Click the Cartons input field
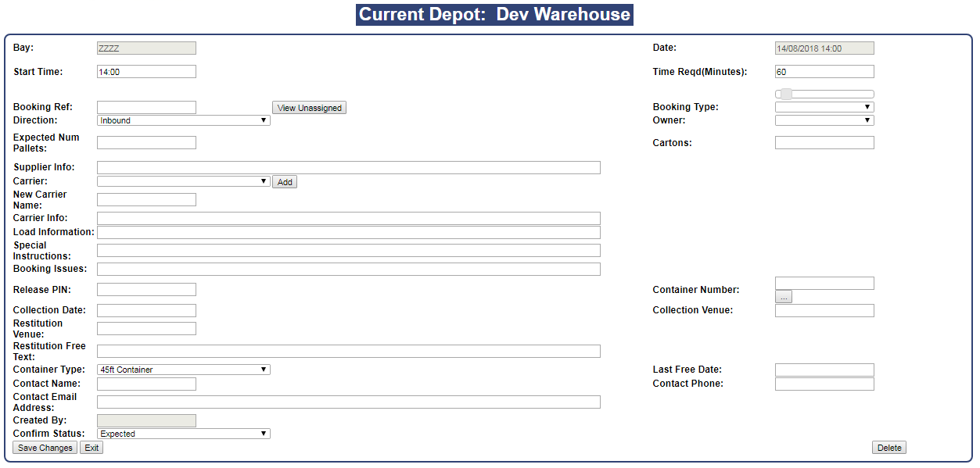This screenshot has height=468, width=980. coord(824,142)
